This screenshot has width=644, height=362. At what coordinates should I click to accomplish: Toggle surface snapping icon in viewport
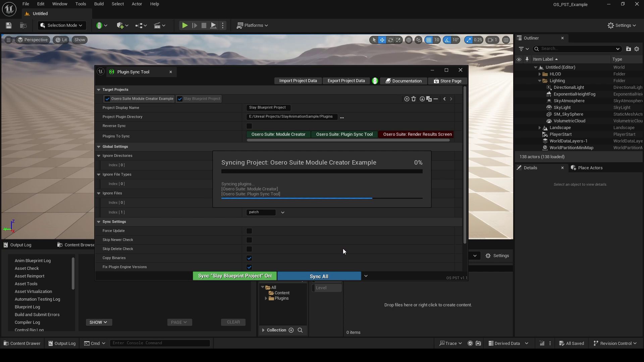[418, 40]
